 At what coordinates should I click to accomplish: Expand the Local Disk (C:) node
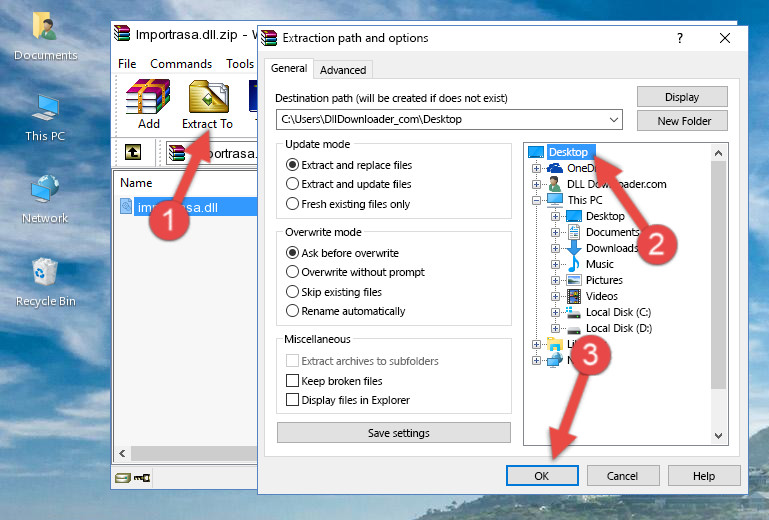pos(555,312)
